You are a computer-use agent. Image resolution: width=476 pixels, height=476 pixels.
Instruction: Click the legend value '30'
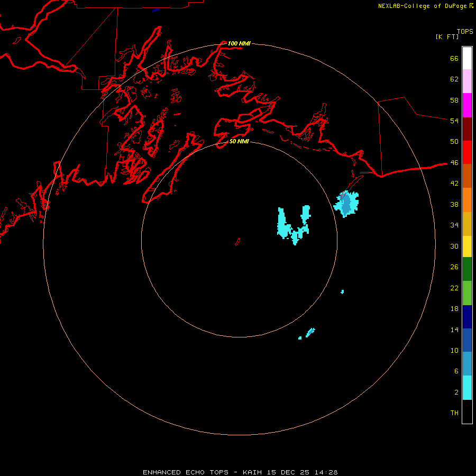point(454,246)
